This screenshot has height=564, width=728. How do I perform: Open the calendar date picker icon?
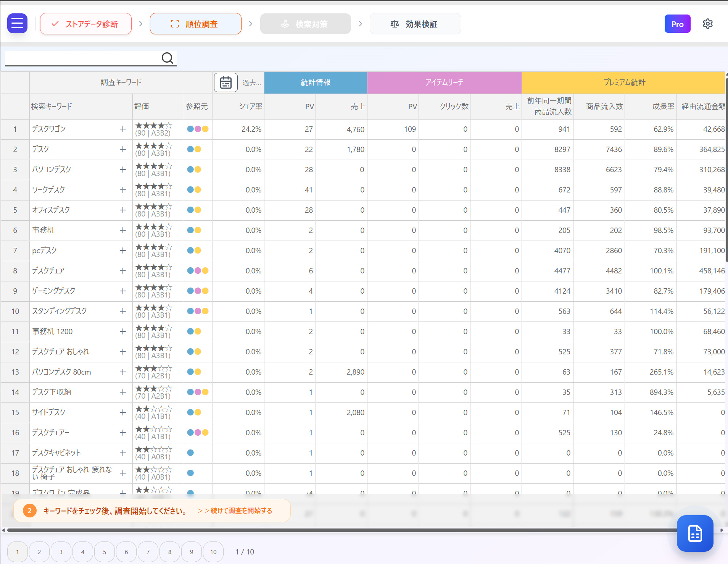tap(225, 82)
